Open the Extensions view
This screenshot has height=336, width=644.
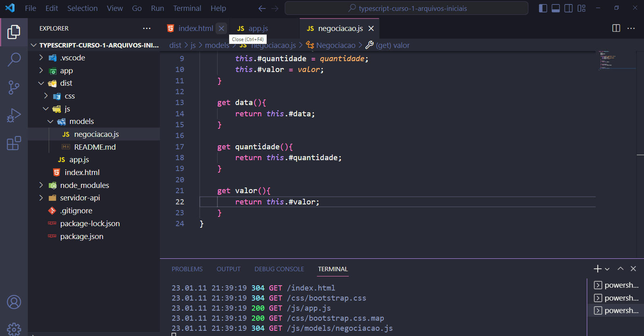pos(14,143)
